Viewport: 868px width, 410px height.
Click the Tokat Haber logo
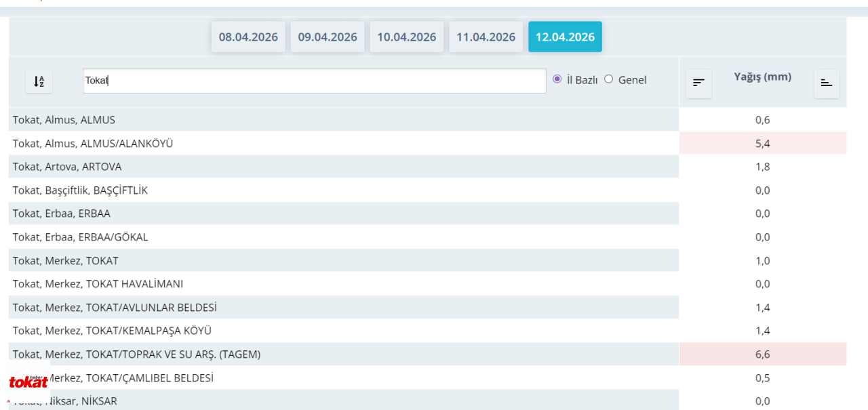tap(28, 382)
